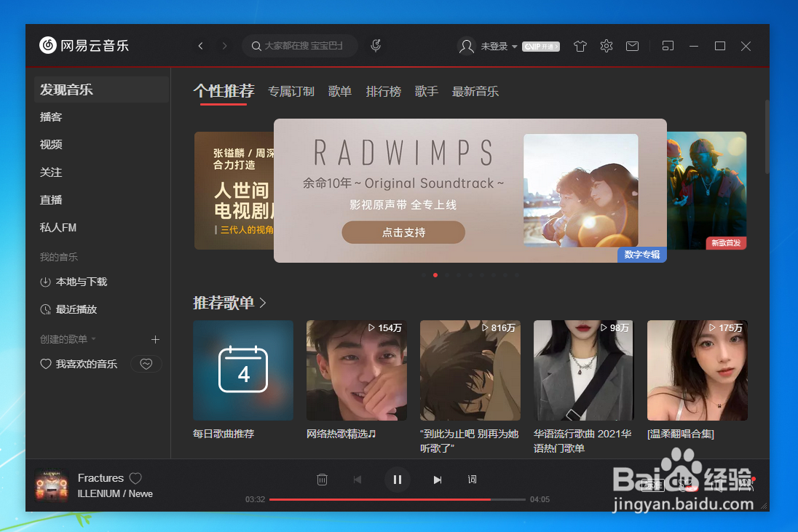Open the 推荐歌单 heading link
This screenshot has width=798, height=532.
(x=224, y=303)
